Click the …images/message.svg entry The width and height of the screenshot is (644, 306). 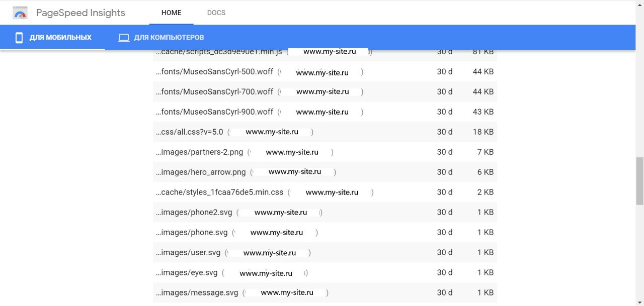coord(197,292)
